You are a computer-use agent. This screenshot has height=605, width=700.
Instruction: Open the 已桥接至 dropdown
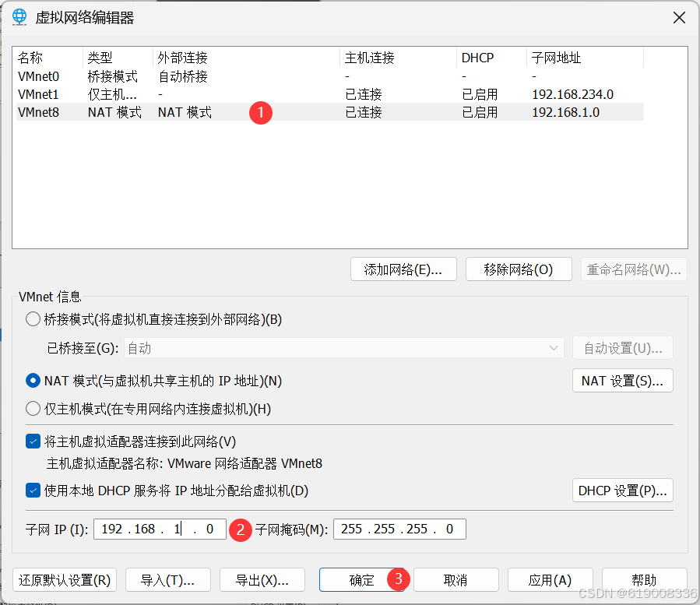click(x=343, y=348)
